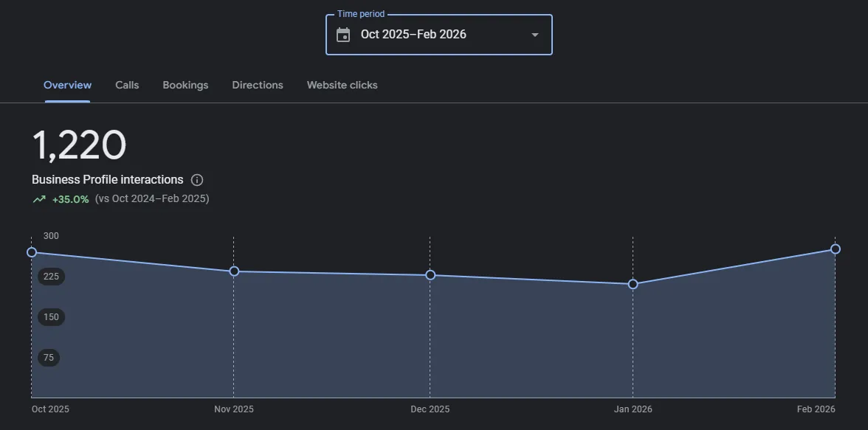Click the 1,220 interactions total
The width and height of the screenshot is (868, 430).
point(79,145)
